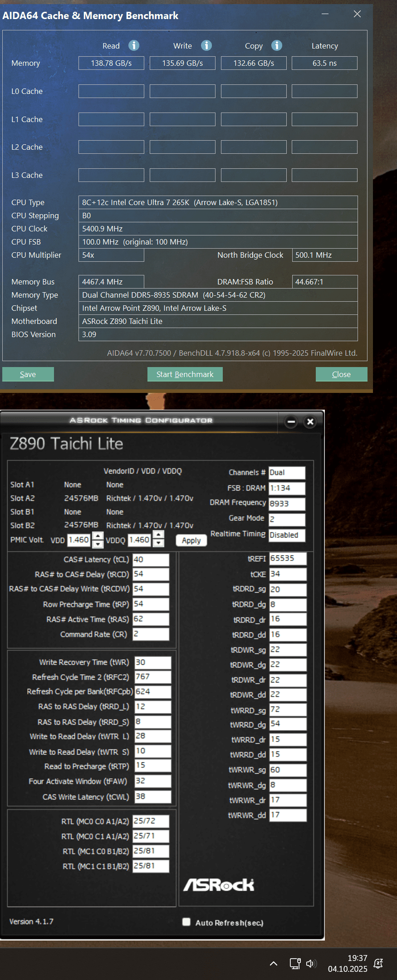This screenshot has width=397, height=980.
Task: Click the CPU Type field text
Action: (x=218, y=202)
